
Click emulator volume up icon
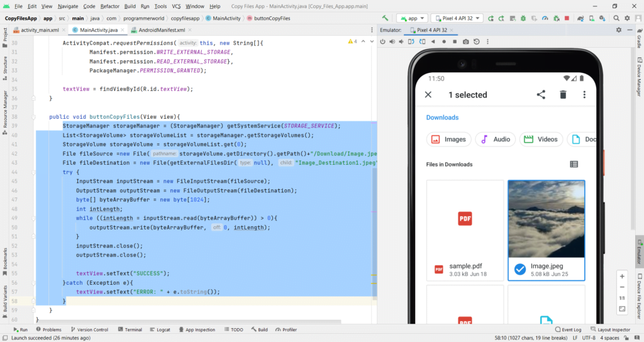(392, 41)
